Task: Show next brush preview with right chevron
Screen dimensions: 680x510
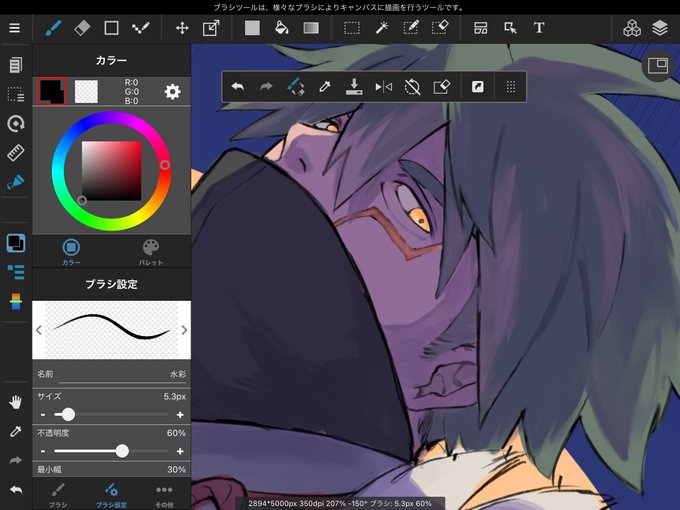Action: pos(184,330)
